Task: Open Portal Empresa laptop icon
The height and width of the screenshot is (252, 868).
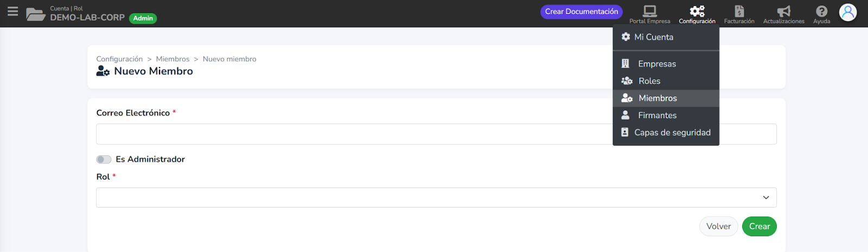Action: [650, 11]
